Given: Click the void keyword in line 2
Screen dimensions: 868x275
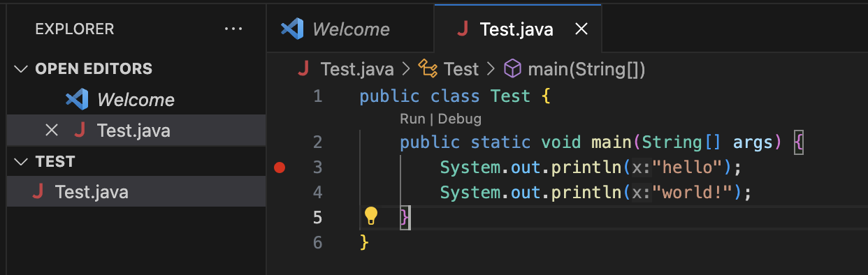Looking at the screenshot, I should pos(561,142).
